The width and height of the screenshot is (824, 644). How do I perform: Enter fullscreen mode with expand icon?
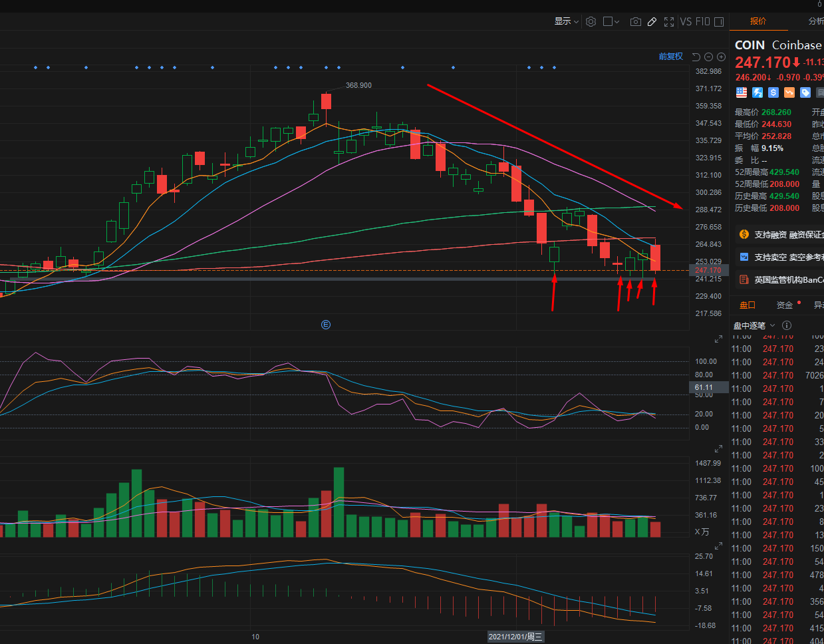668,21
